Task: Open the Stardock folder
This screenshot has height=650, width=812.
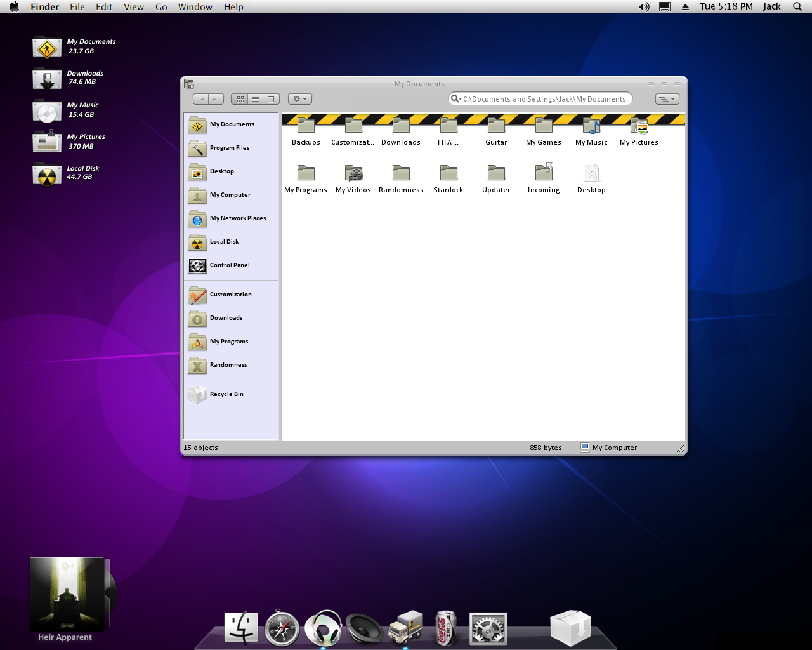Action: 449,179
